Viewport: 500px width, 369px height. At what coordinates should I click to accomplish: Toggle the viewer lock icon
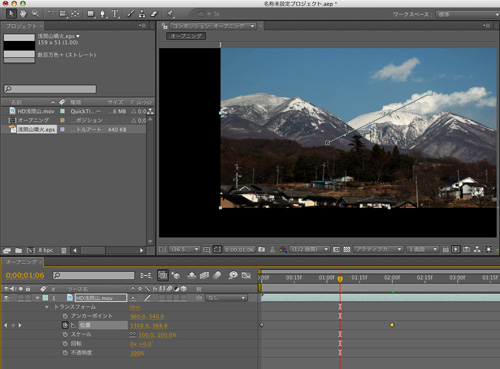[x=164, y=26]
